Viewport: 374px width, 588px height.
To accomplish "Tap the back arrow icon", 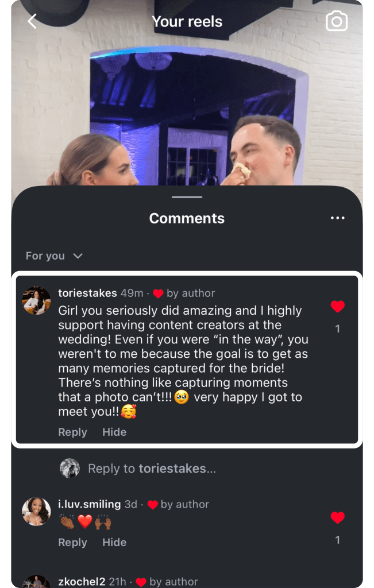I will point(32,22).
